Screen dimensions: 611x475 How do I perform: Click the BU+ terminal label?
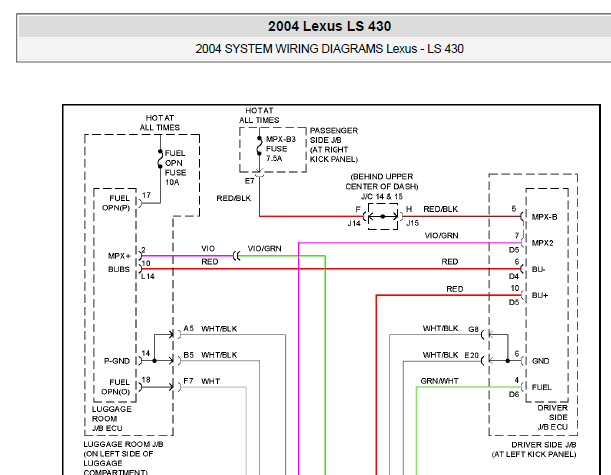pos(540,295)
